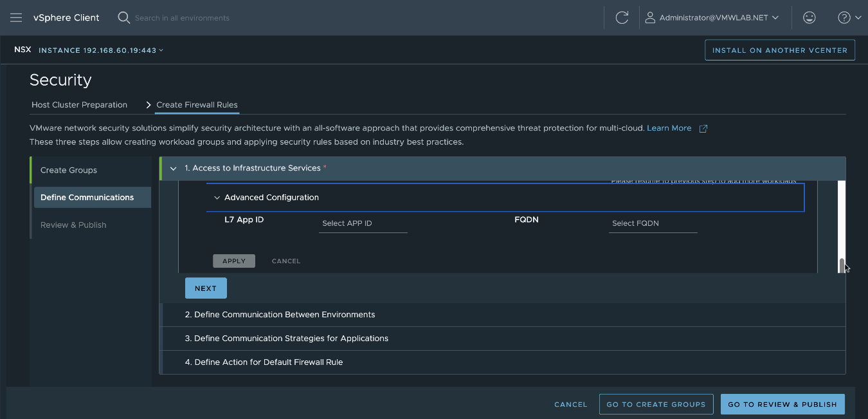Switch to Host Cluster Preparation tab
Viewport: 868px width, 419px height.
(79, 105)
